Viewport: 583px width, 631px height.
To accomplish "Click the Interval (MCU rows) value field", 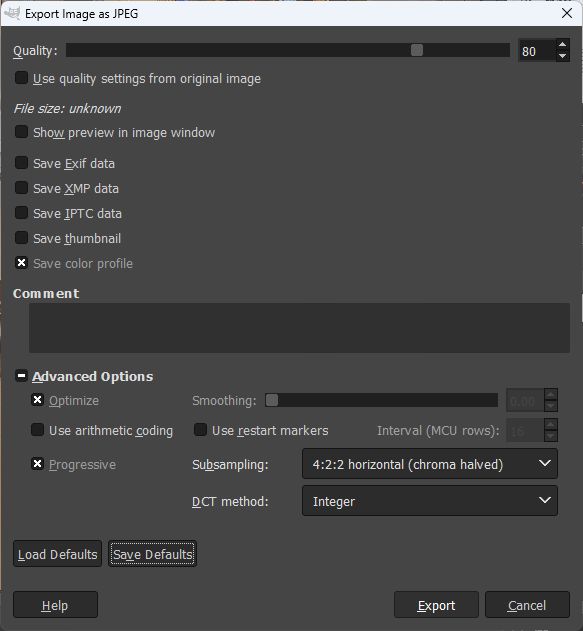I will point(525,430).
